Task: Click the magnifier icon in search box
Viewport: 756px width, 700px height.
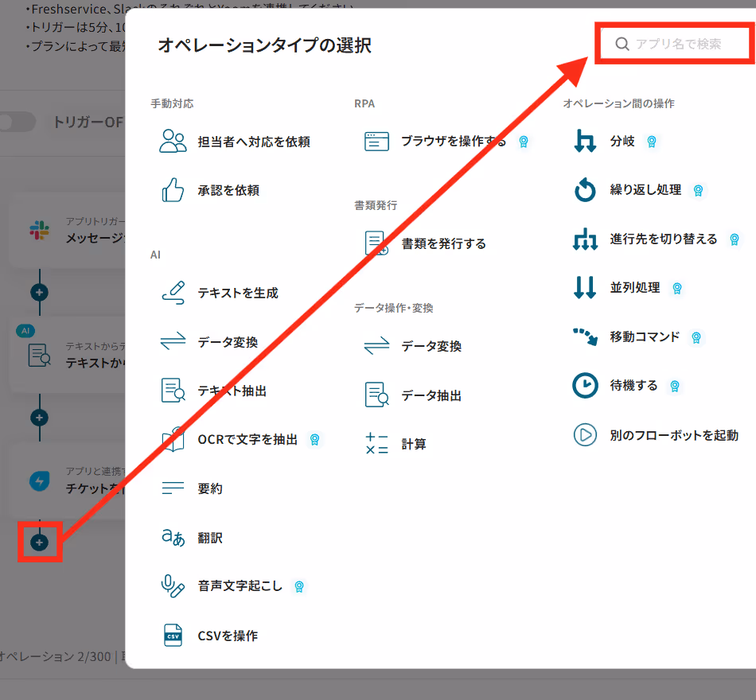Action: 622,44
